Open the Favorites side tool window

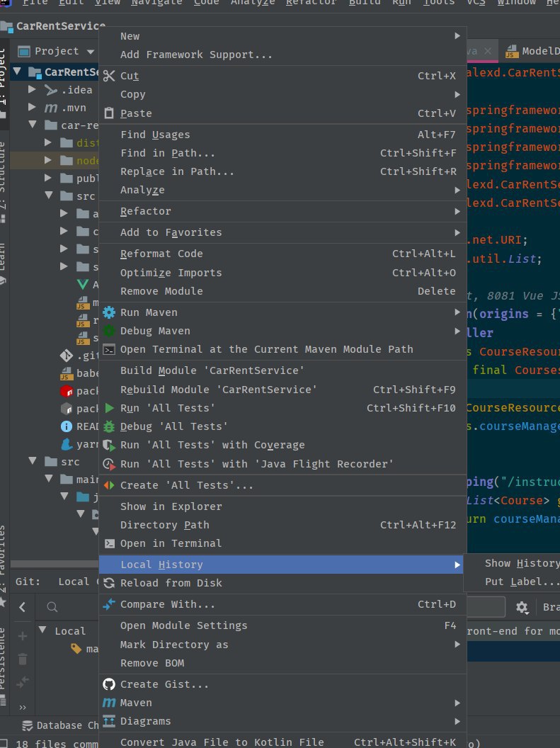click(x=3, y=565)
